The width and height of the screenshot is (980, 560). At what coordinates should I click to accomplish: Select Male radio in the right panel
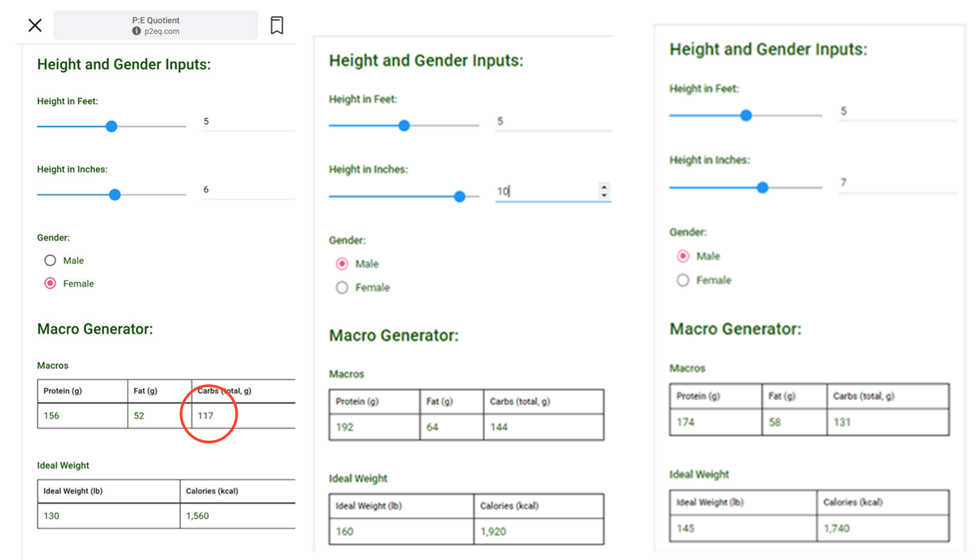pos(682,256)
